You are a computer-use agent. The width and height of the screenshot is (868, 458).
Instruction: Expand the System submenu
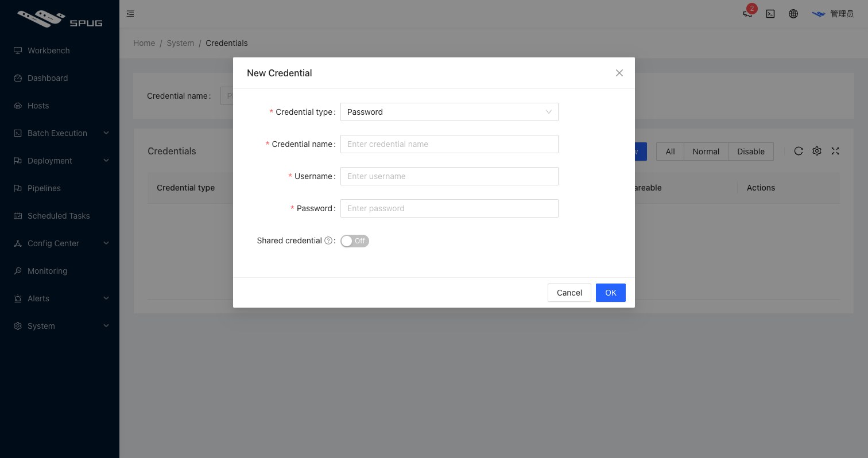point(106,326)
